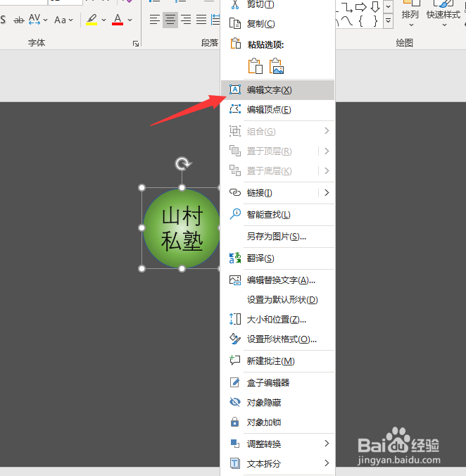Viewport: 466px width, 476px height.
Task: Expand highlight color options arrow
Action: (x=103, y=20)
